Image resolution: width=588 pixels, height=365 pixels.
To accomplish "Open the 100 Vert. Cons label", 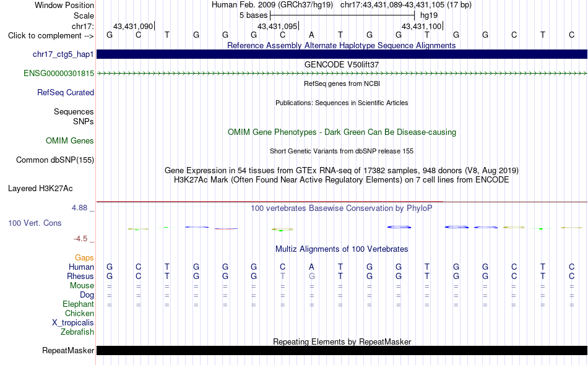I will point(35,223).
